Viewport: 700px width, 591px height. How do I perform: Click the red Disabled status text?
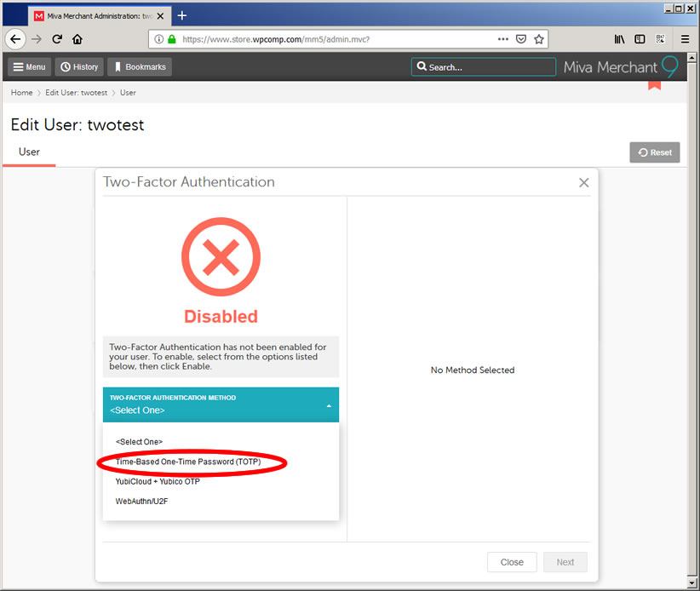(x=221, y=317)
